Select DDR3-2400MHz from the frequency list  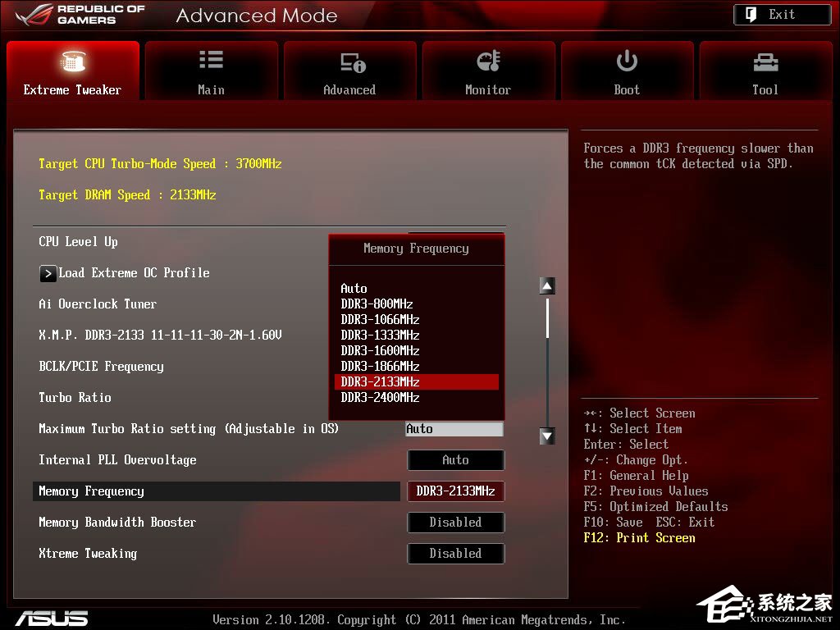click(380, 398)
